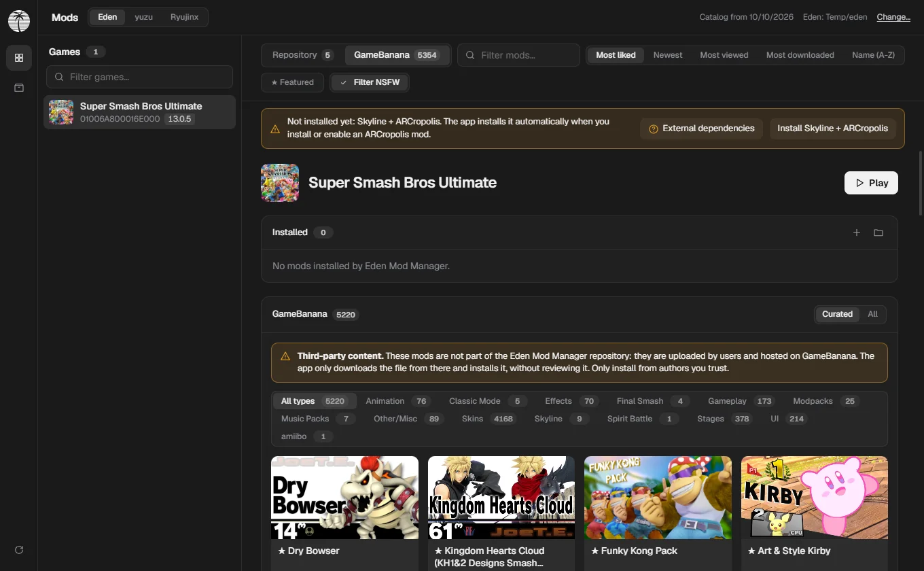Filter by All types category

(314, 401)
